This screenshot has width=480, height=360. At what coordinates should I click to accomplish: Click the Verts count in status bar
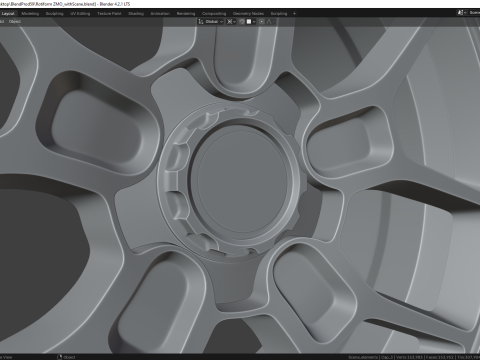[409, 357]
